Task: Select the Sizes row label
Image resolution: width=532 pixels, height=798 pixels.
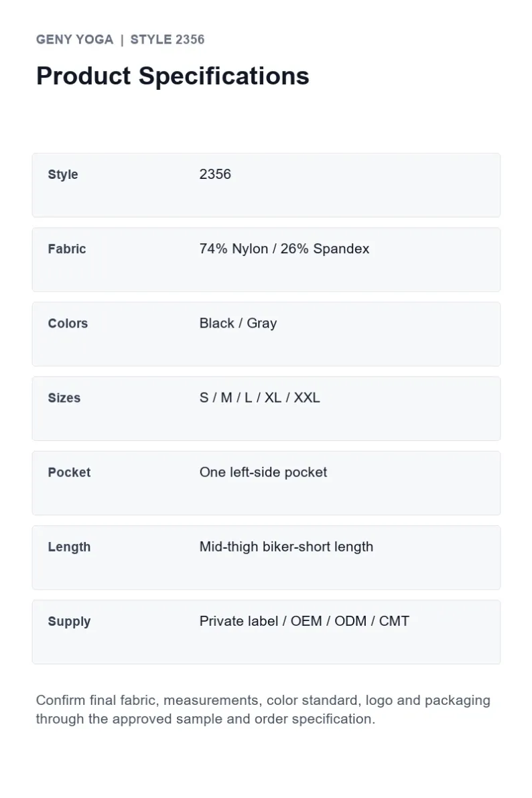Action: point(64,397)
